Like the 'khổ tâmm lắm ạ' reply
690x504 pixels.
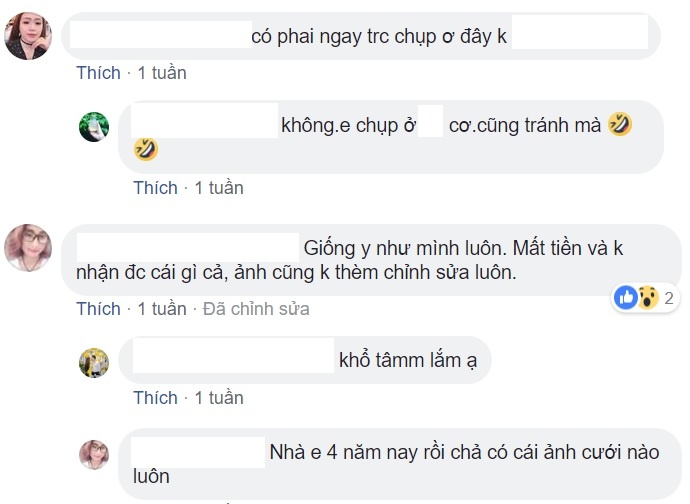pyautogui.click(x=155, y=398)
